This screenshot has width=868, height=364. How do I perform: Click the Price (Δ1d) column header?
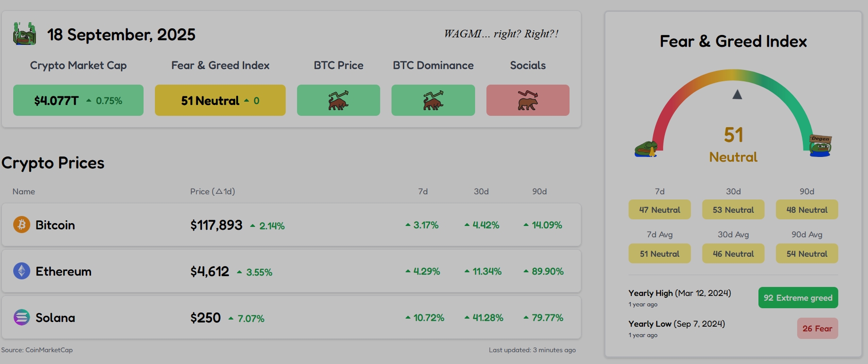[213, 191]
